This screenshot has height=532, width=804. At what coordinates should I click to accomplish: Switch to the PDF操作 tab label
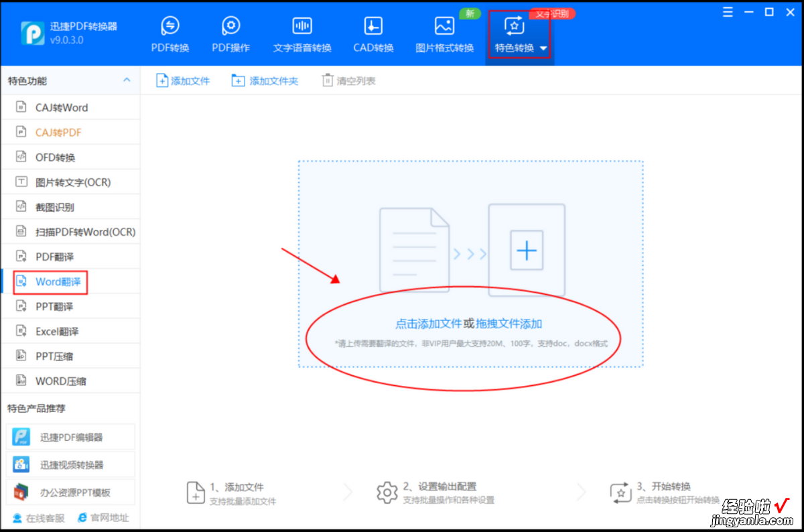[x=231, y=48]
